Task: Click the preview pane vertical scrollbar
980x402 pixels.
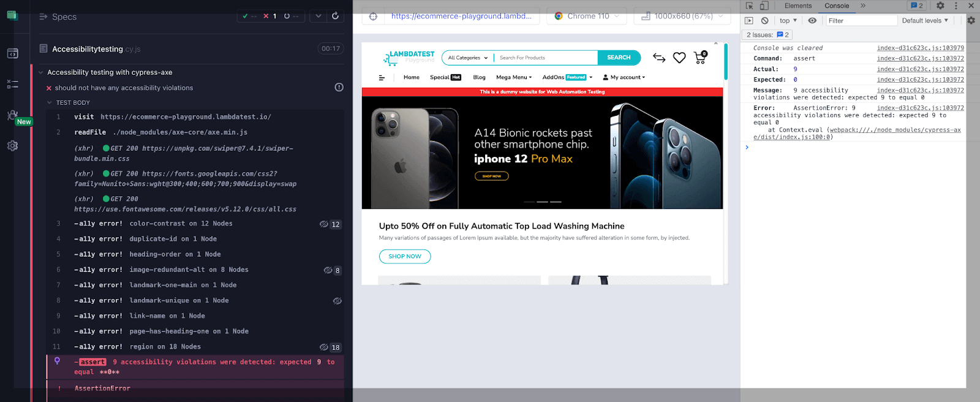Action: [x=726, y=61]
